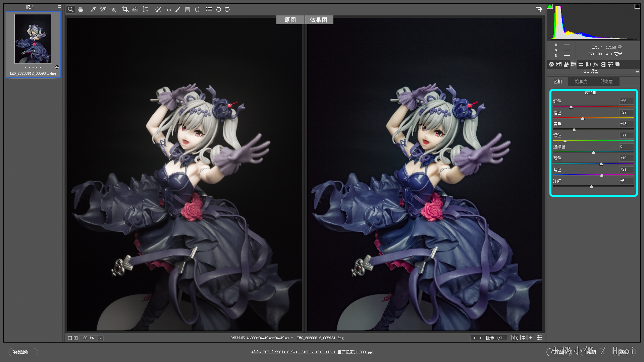
Task: Swap before and after settings
Action: [523, 338]
